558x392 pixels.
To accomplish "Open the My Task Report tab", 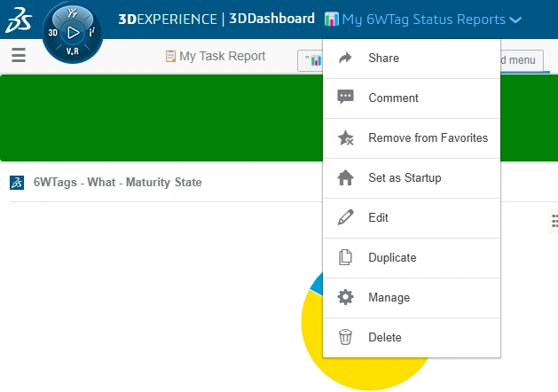I will [216, 56].
